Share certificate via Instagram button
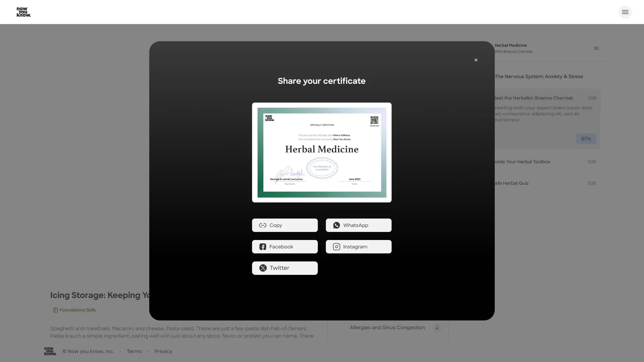The image size is (644, 362). click(x=358, y=247)
